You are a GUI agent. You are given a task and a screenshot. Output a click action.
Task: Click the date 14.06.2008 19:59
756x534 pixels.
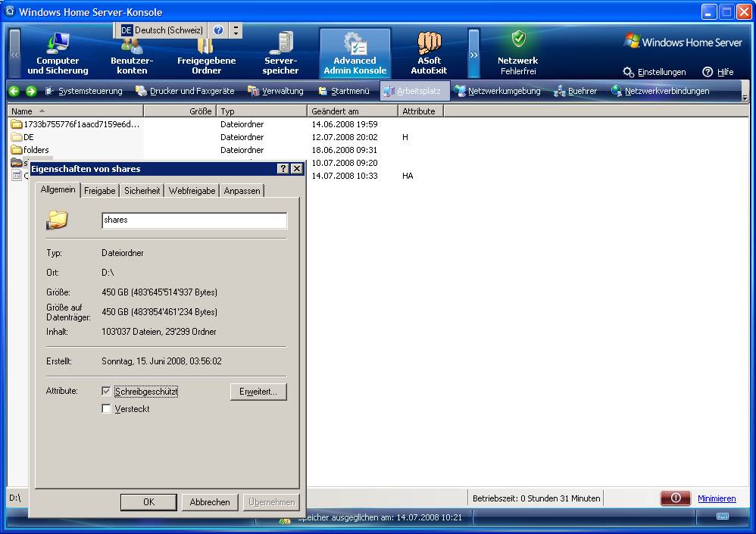pyautogui.click(x=345, y=124)
